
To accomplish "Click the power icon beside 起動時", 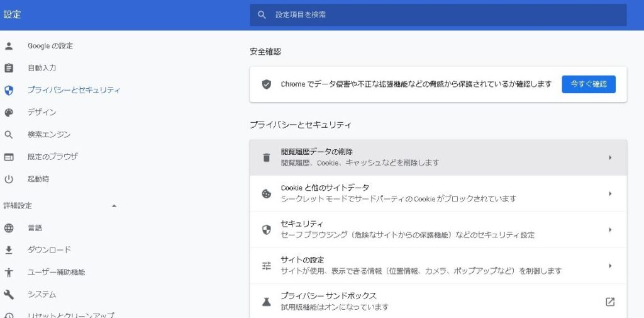I will [x=9, y=179].
